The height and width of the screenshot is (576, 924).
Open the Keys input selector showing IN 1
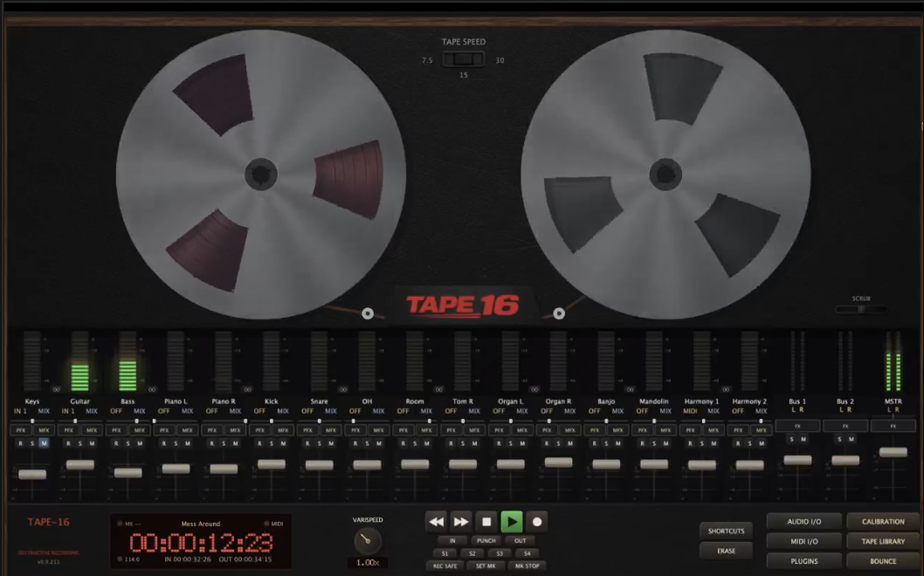(21, 411)
